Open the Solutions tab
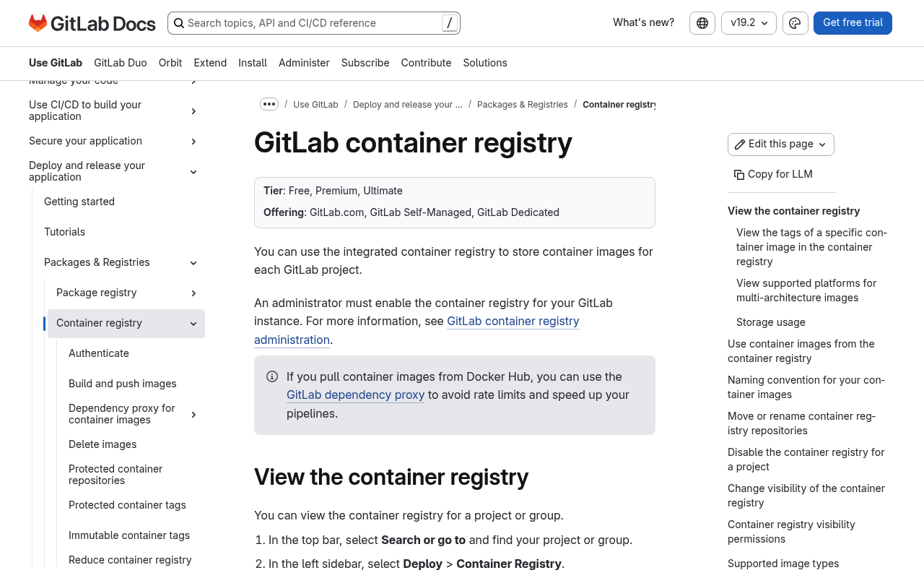The height and width of the screenshot is (578, 924). pos(485,63)
